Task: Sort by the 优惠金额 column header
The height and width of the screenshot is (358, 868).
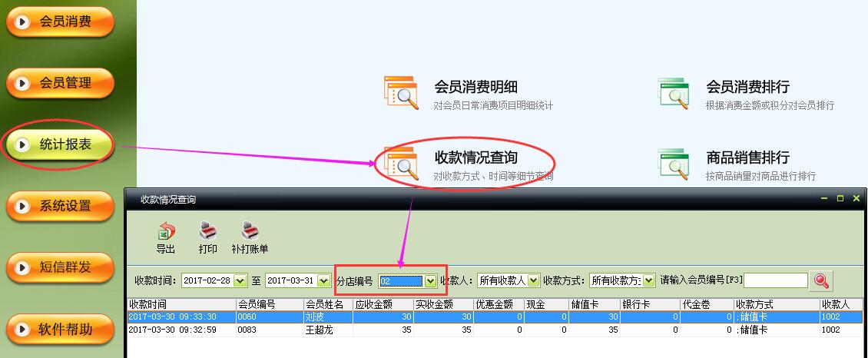Action: pyautogui.click(x=499, y=305)
